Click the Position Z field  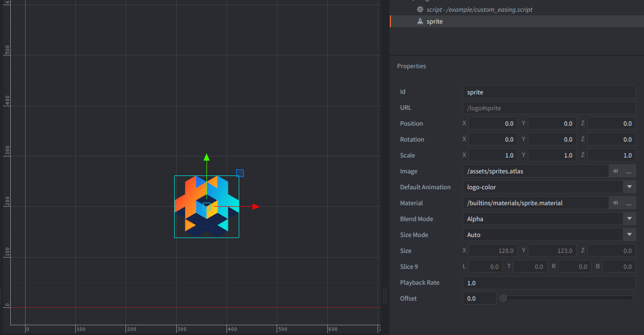(x=612, y=124)
